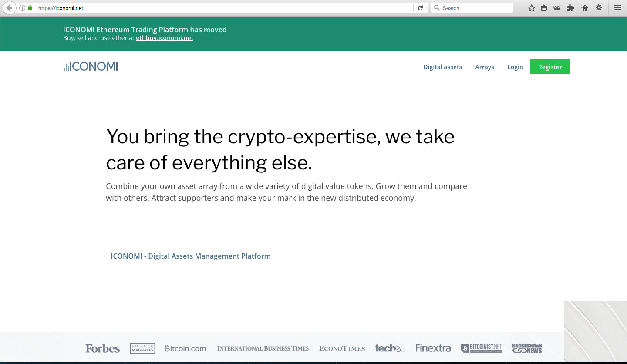Reload the page with refresh icon
The height and width of the screenshot is (364, 627).
pos(420,8)
